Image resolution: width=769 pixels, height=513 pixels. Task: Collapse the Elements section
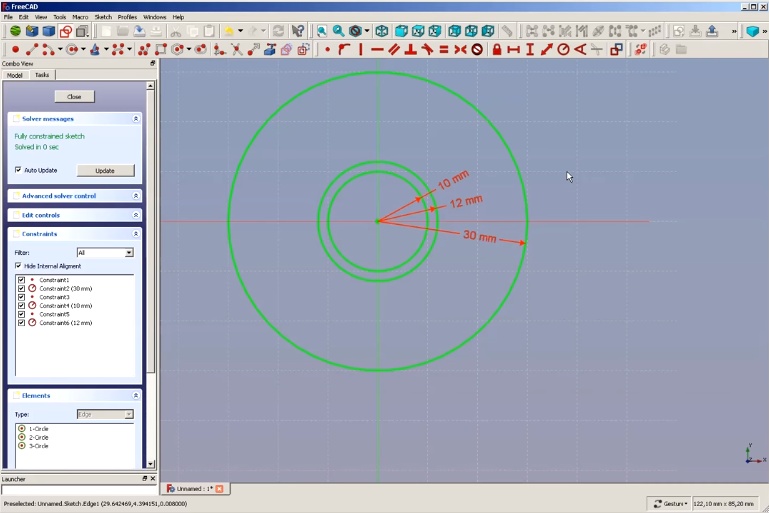[x=136, y=395]
